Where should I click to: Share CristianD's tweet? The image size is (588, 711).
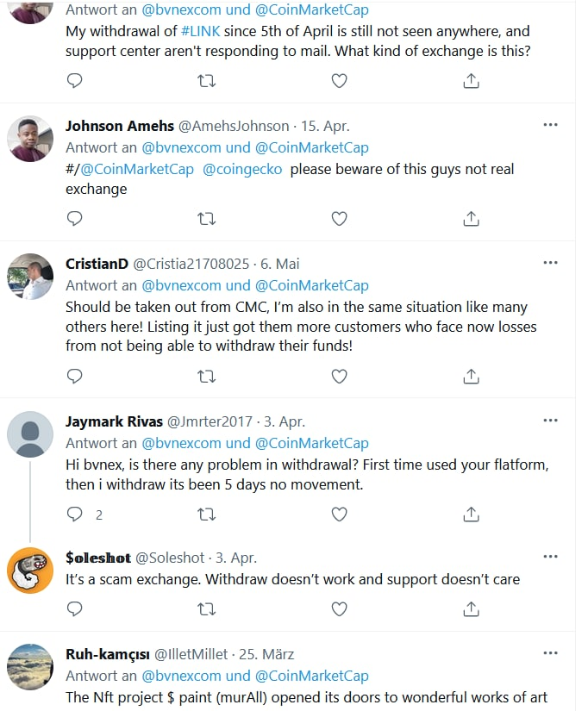click(472, 376)
